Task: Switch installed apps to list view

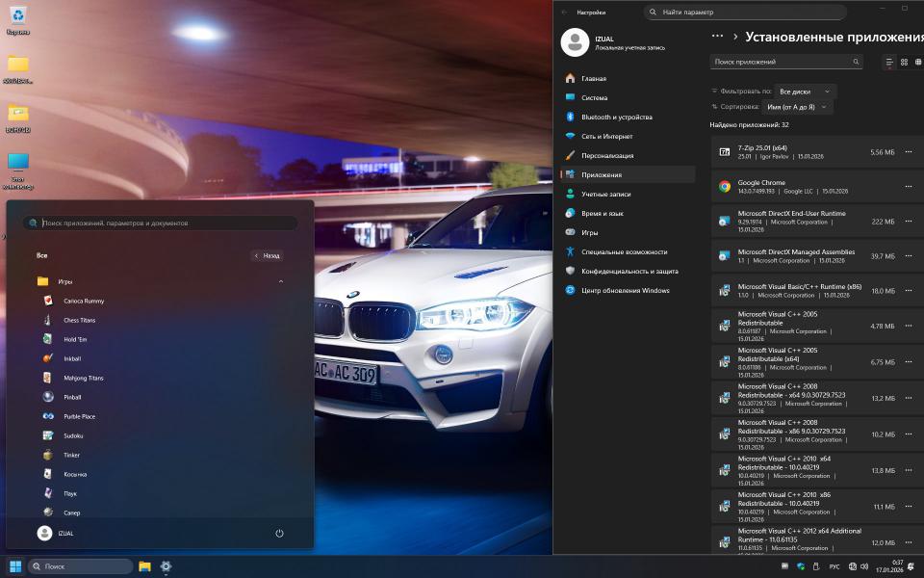Action: pyautogui.click(x=889, y=62)
